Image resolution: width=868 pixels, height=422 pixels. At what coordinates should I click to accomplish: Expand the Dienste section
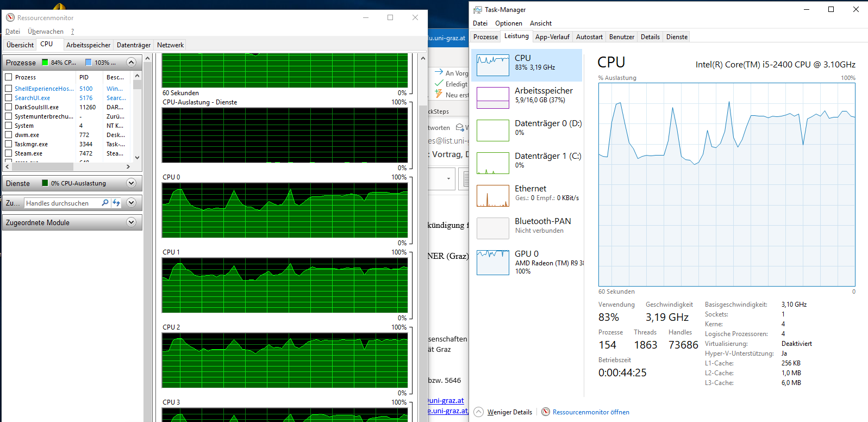[131, 183]
